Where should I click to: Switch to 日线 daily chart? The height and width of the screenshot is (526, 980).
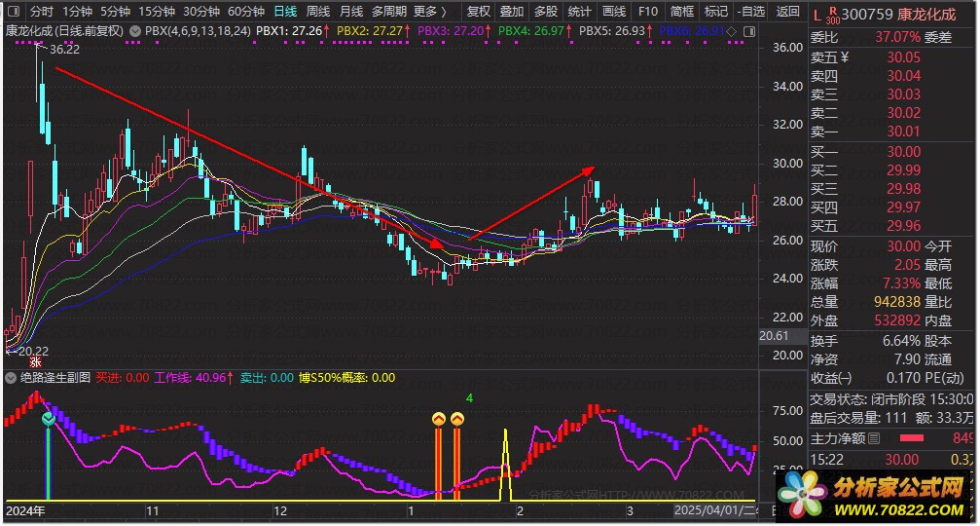285,12
